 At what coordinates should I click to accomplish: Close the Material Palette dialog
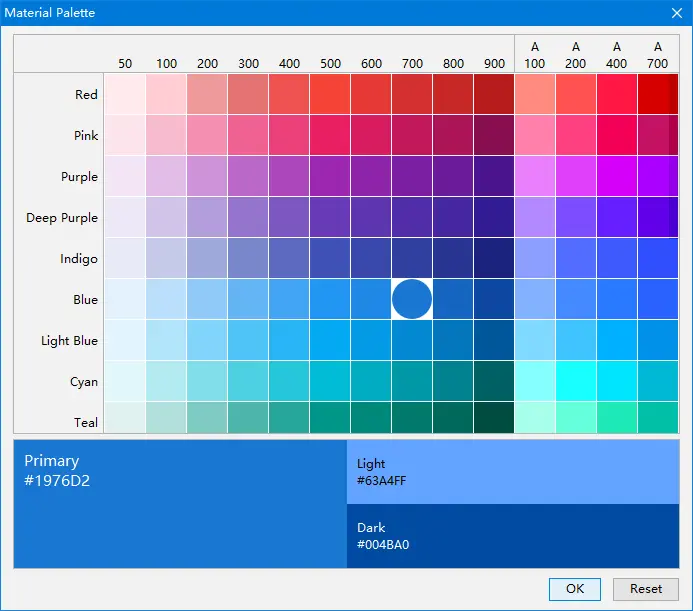pos(677,13)
